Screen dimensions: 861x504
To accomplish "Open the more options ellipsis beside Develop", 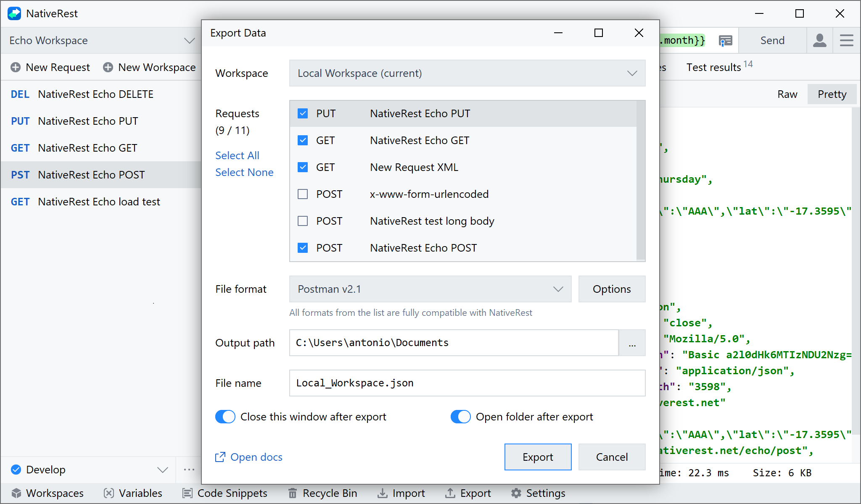I will (189, 470).
